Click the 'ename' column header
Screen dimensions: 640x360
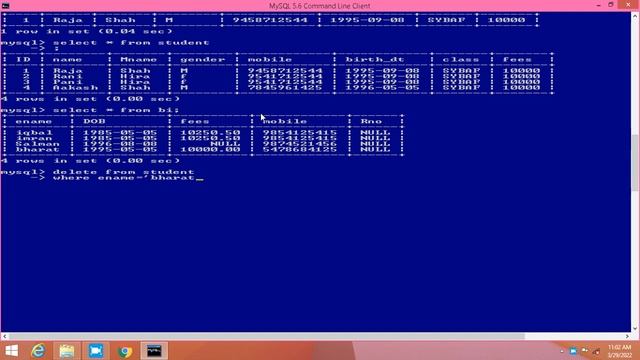34,122
